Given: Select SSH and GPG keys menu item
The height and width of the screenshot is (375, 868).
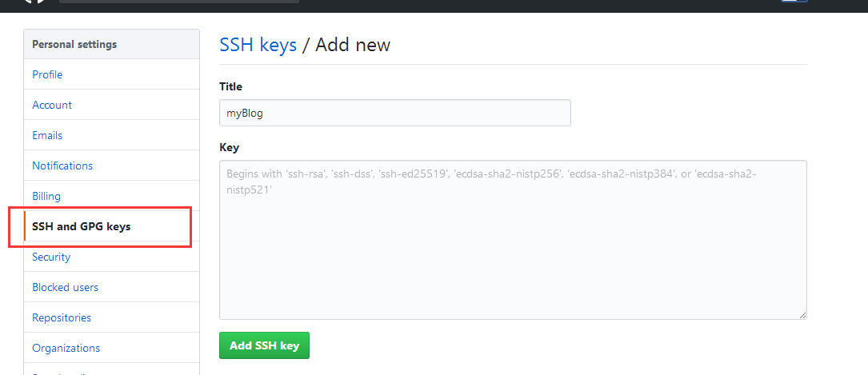Looking at the screenshot, I should pos(81,226).
